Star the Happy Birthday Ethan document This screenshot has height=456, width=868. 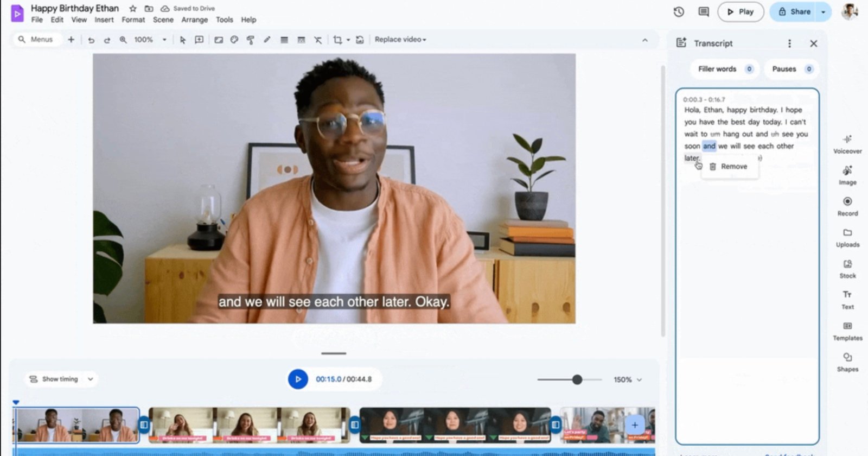pyautogui.click(x=133, y=9)
